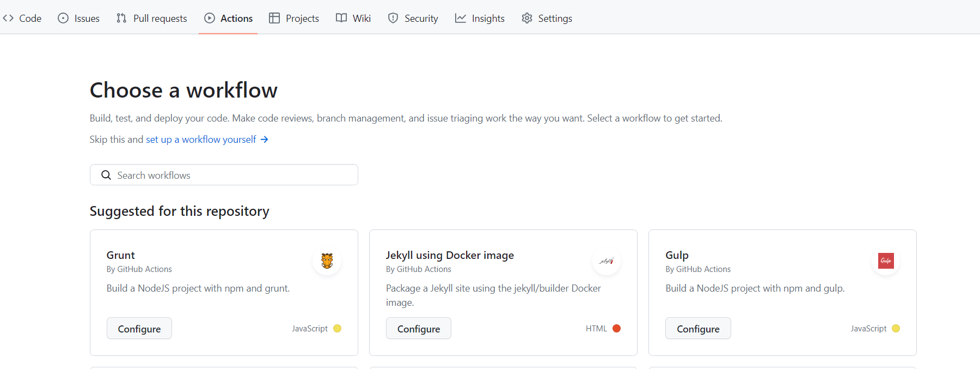
Task: Select the Actions tab
Action: 229,18
